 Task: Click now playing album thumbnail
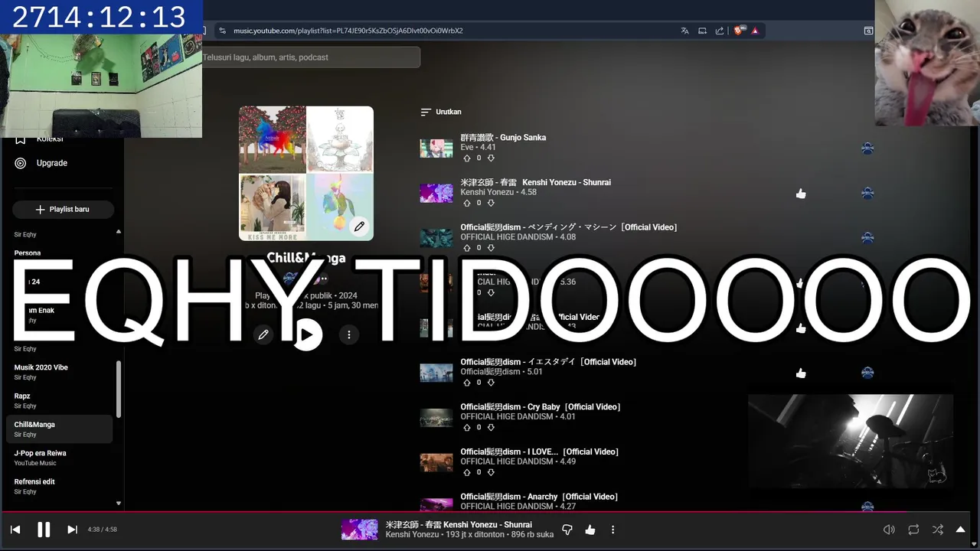(359, 530)
